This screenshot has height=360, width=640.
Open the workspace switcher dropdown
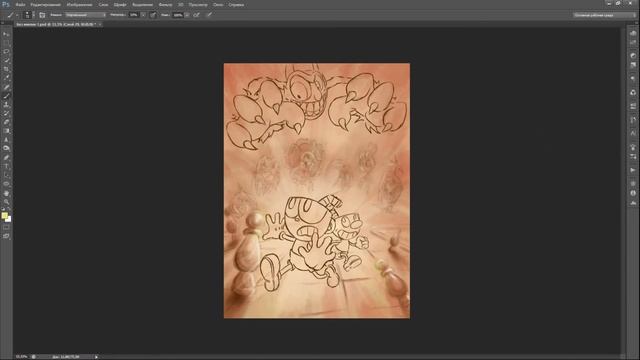point(604,15)
